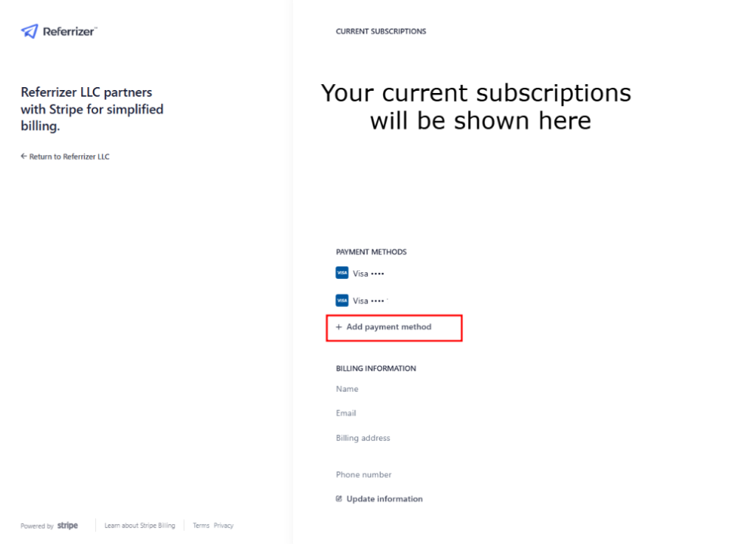Click the pencil icon next to Update information
The width and height of the screenshot is (756, 544).
click(339, 499)
